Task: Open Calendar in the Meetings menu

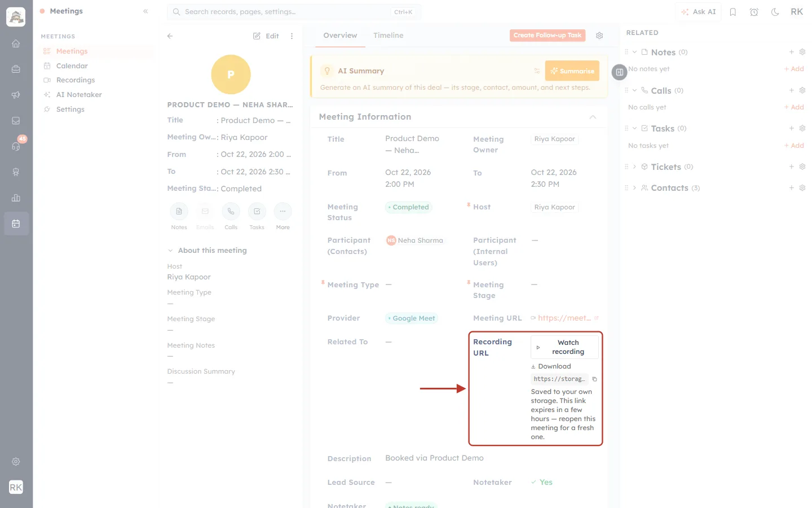Action: 72,65
